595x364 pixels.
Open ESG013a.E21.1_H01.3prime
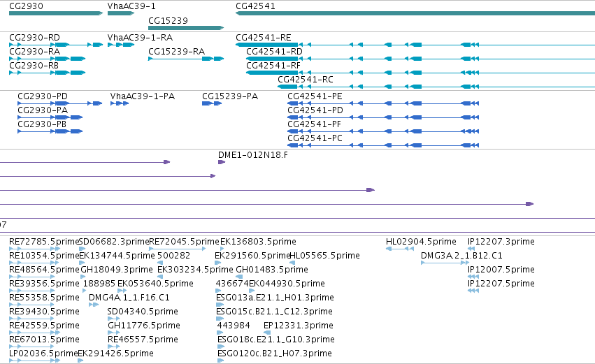click(220, 305)
